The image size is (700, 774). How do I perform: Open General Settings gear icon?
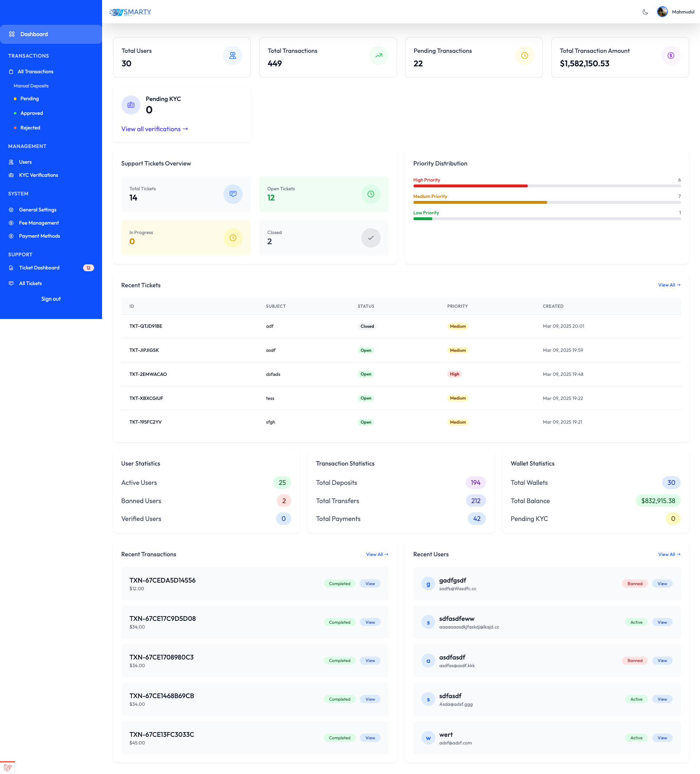tap(12, 210)
